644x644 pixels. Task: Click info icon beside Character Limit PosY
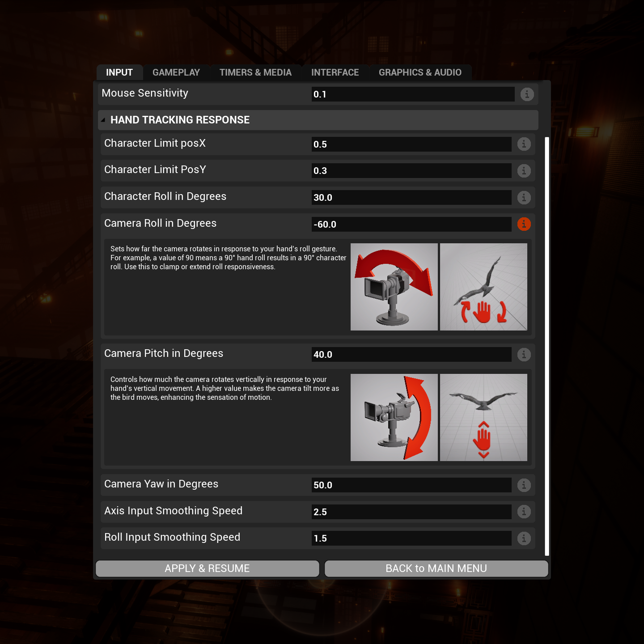coord(524,171)
